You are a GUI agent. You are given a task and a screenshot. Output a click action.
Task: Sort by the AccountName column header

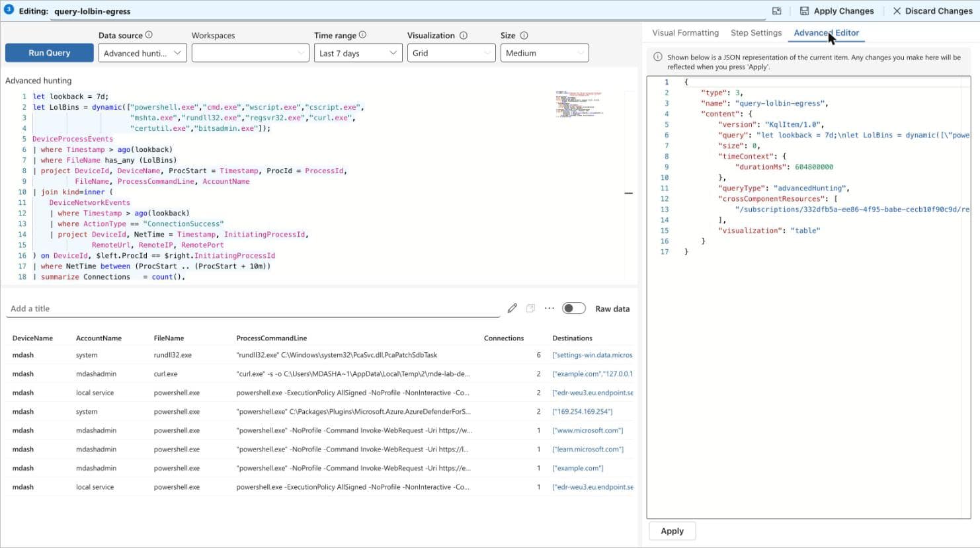pyautogui.click(x=99, y=338)
